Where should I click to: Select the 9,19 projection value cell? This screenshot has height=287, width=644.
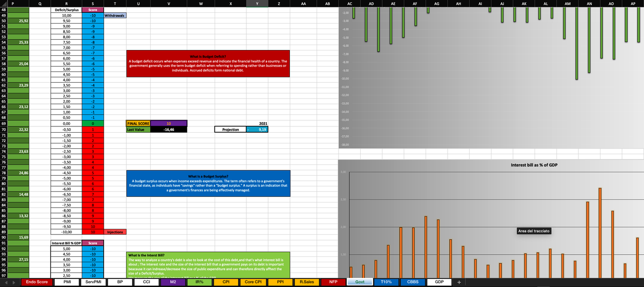(x=257, y=129)
